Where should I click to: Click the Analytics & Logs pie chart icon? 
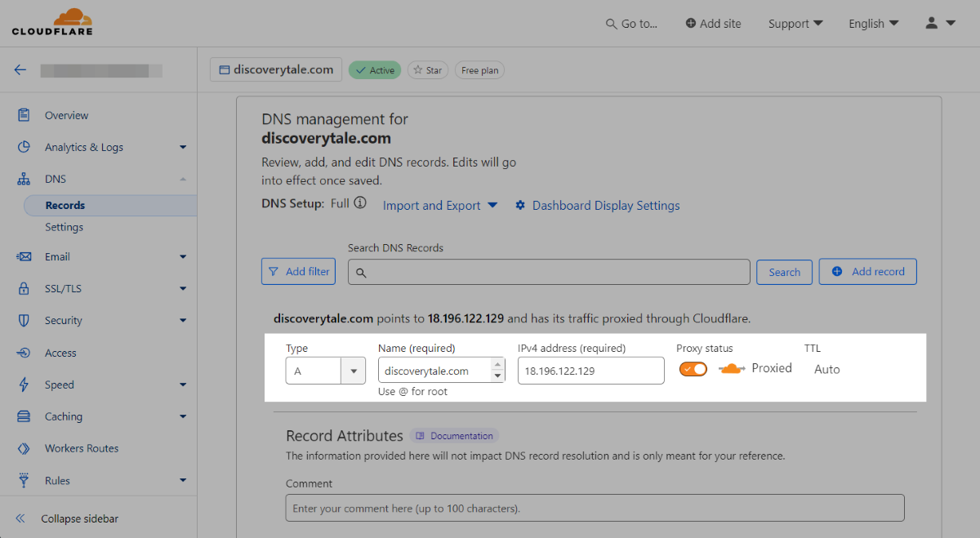(24, 147)
